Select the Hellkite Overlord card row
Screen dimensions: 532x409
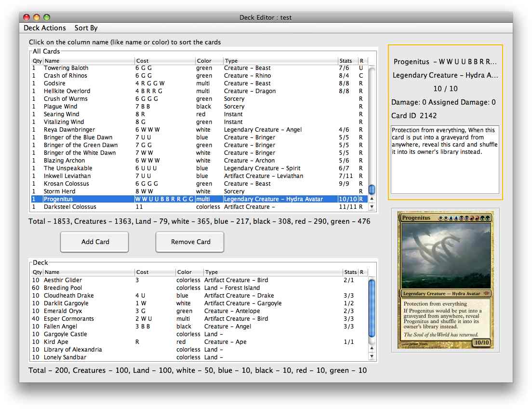coord(67,91)
